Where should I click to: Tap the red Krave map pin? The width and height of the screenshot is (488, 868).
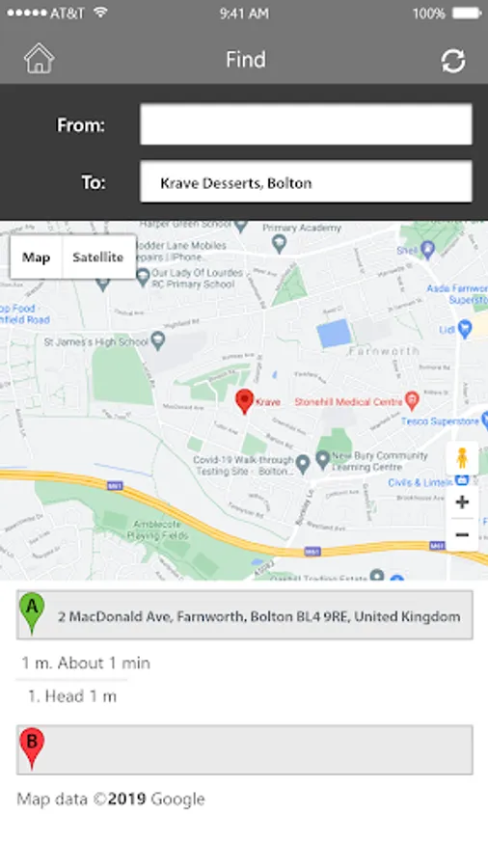[244, 401]
